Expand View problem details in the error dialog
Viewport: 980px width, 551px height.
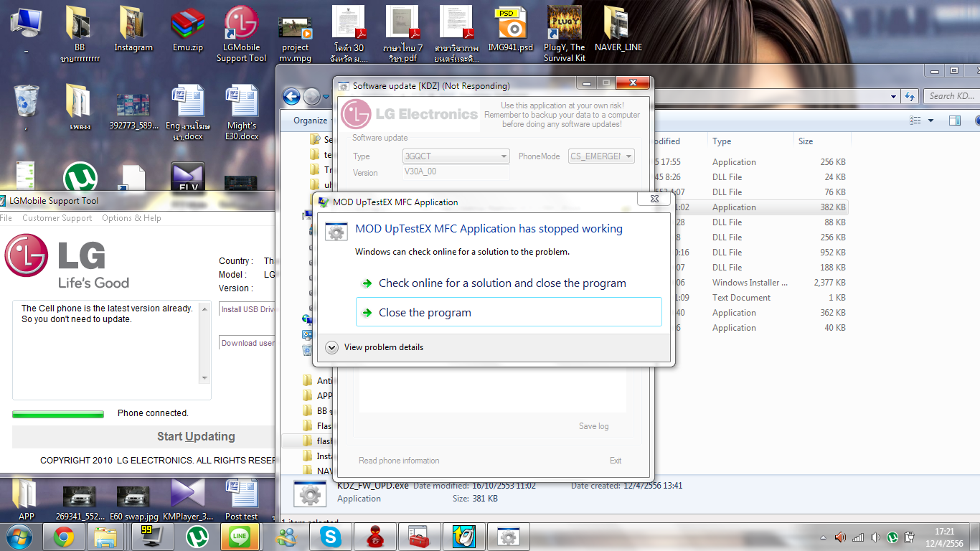[x=374, y=347]
